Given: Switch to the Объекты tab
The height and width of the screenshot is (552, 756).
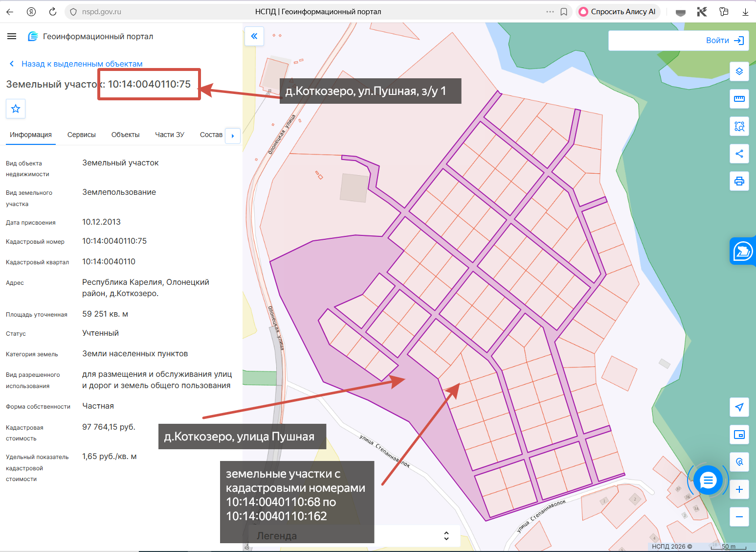Looking at the screenshot, I should coord(125,135).
